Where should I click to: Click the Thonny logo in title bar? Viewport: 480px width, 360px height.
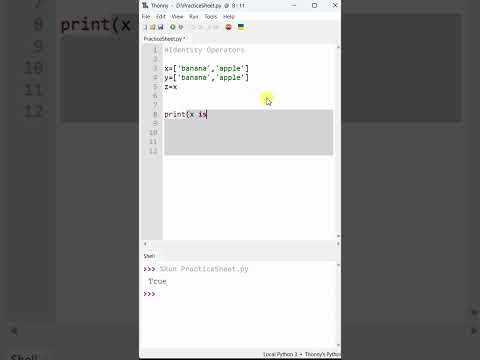[x=145, y=5]
